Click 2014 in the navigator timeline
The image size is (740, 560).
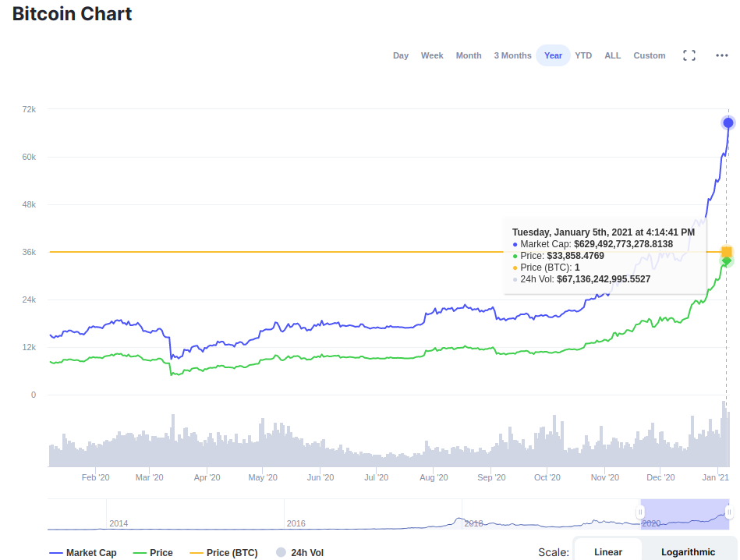tap(119, 523)
